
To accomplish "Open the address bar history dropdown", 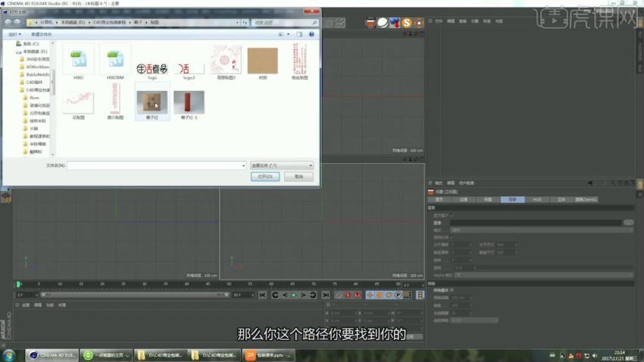I will [237, 23].
